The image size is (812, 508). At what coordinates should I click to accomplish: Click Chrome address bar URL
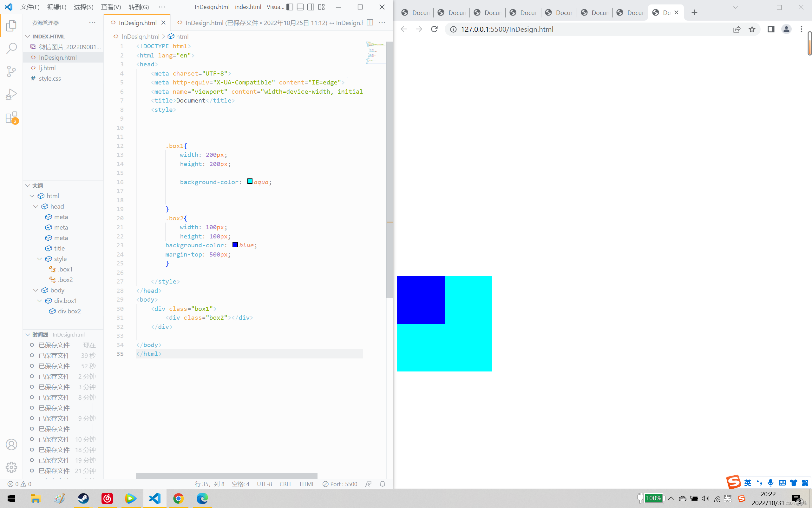(507, 29)
